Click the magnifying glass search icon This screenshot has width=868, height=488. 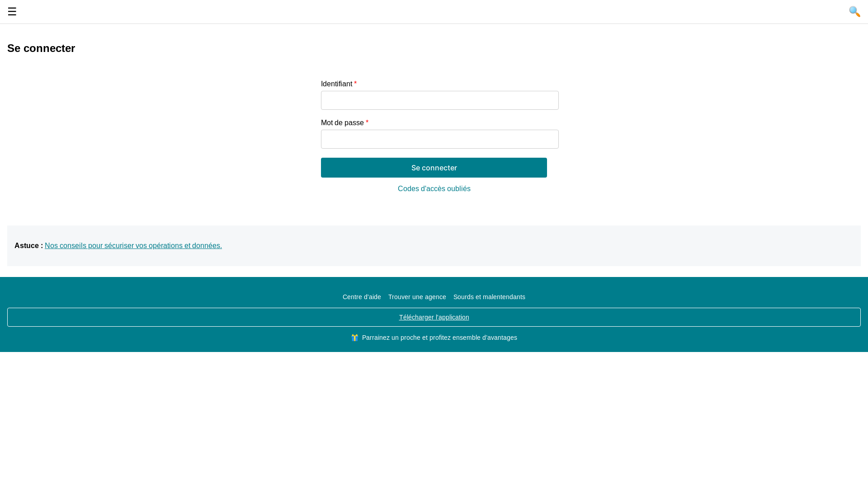(x=854, y=12)
